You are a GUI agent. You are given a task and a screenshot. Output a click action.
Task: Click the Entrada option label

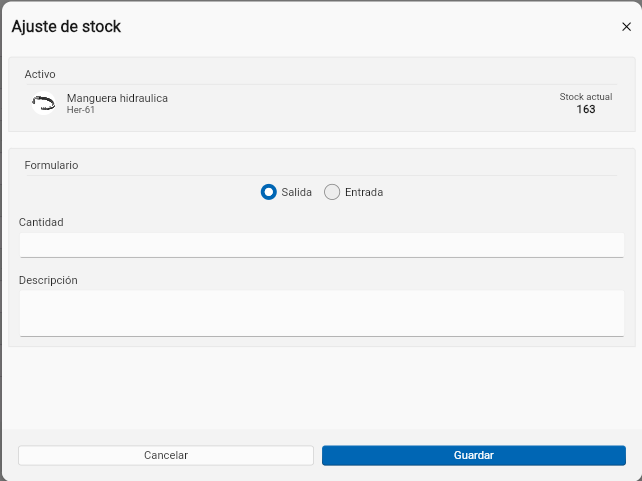click(x=364, y=192)
